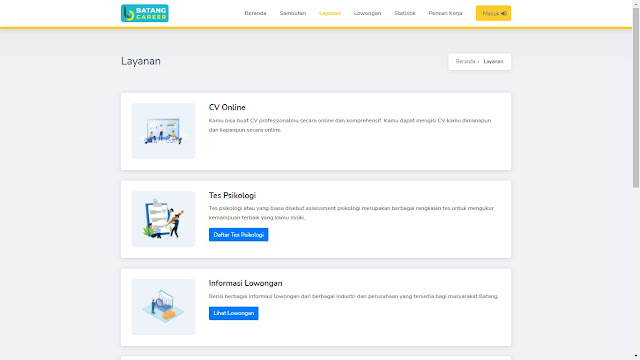Open the Batang Career logo home link
Image resolution: width=640 pixels, height=360 pixels.
(x=144, y=13)
